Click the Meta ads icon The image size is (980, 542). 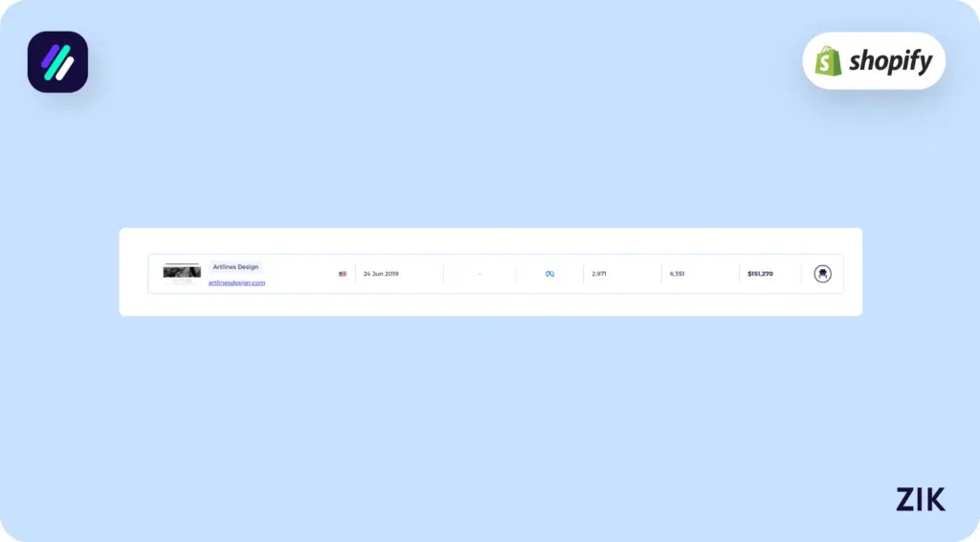point(549,274)
